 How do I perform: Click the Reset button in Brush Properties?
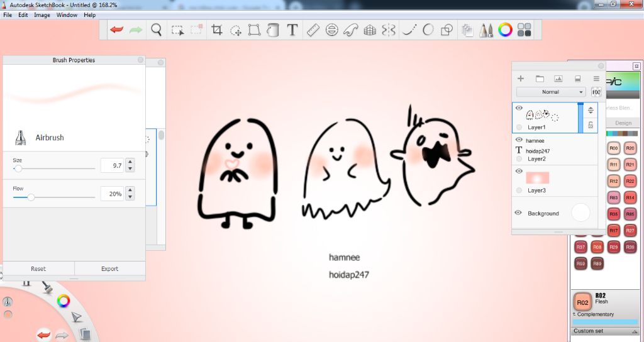coord(38,268)
